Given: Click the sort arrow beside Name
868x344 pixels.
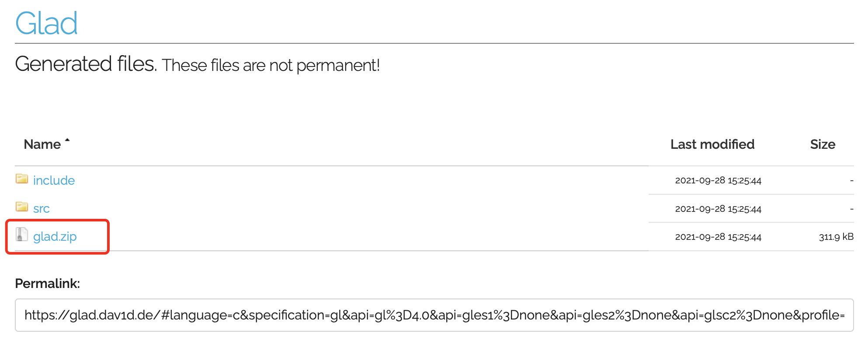Looking at the screenshot, I should 67,140.
